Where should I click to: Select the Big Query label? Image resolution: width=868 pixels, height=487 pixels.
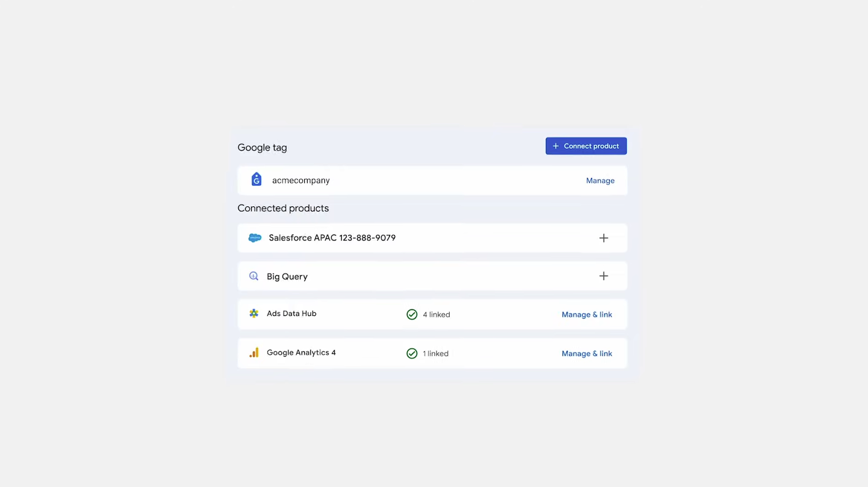pyautogui.click(x=287, y=276)
